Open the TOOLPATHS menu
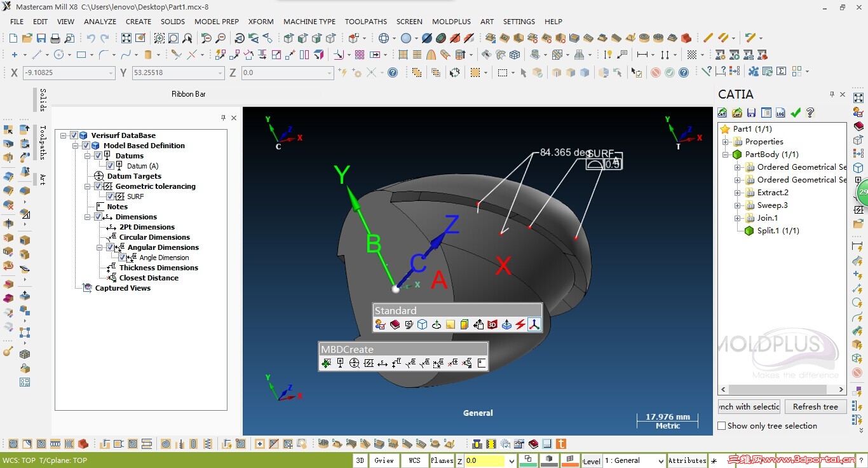Screen dimensions: 868x468 coord(366,22)
